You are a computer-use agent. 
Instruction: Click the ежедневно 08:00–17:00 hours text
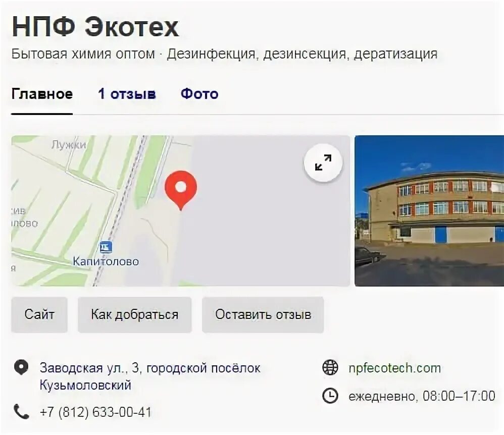point(422,396)
